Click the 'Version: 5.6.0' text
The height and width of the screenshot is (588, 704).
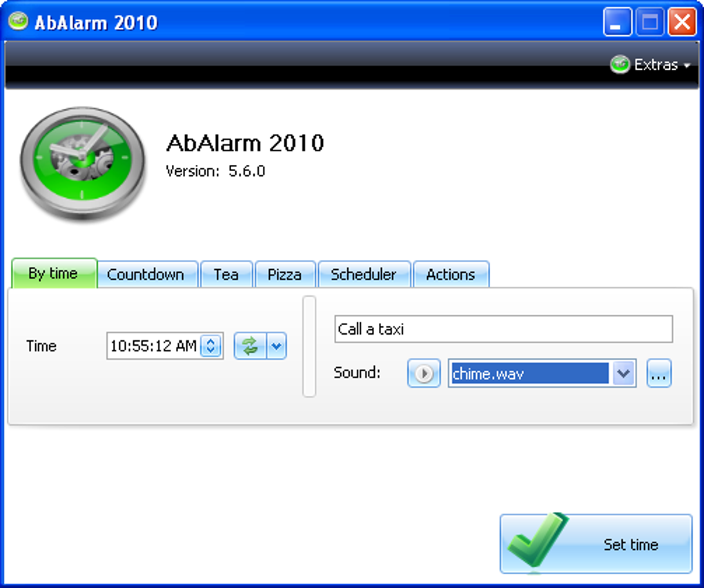point(215,171)
